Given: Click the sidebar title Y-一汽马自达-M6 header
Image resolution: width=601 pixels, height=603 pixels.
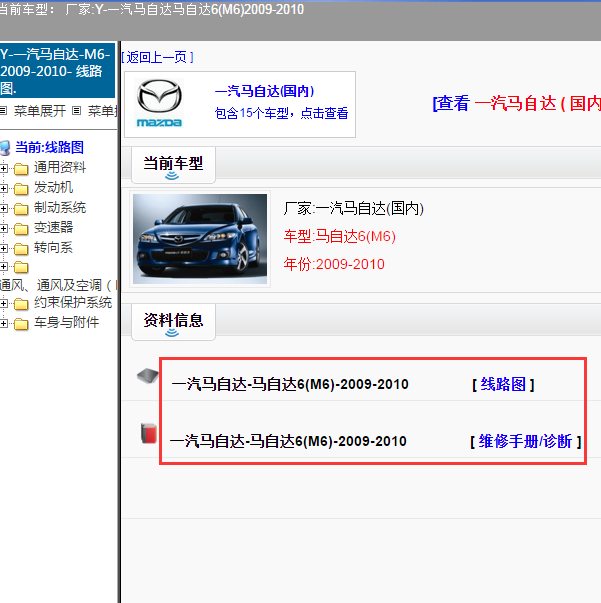Looking at the screenshot, I should pyautogui.click(x=57, y=71).
